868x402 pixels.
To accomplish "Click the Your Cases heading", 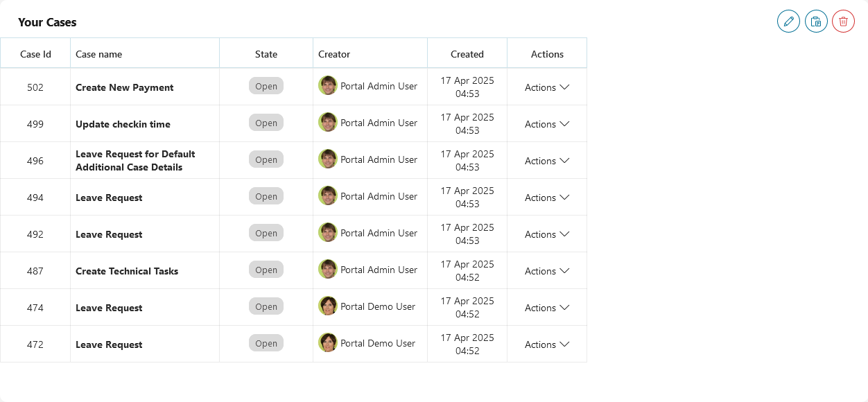I will [47, 22].
